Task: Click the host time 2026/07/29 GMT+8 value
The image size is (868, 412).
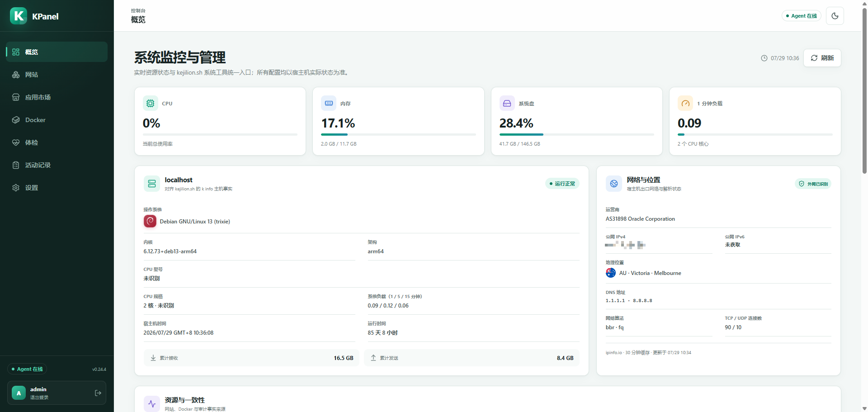Action: [x=179, y=333]
